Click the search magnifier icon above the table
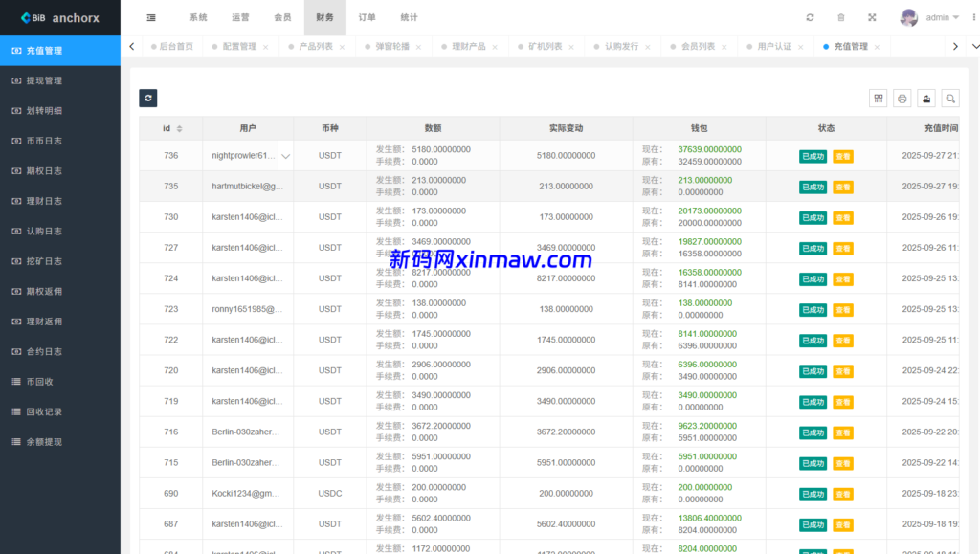980x554 pixels. click(949, 98)
